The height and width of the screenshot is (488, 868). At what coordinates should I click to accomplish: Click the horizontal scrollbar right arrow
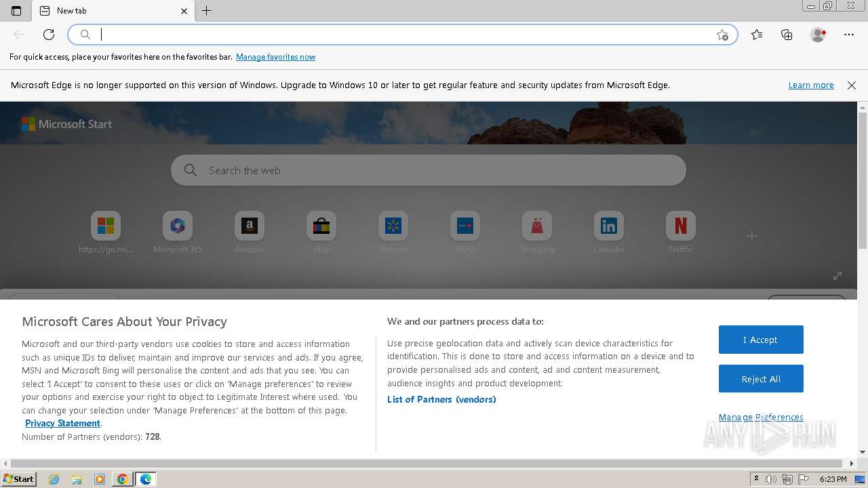point(852,464)
